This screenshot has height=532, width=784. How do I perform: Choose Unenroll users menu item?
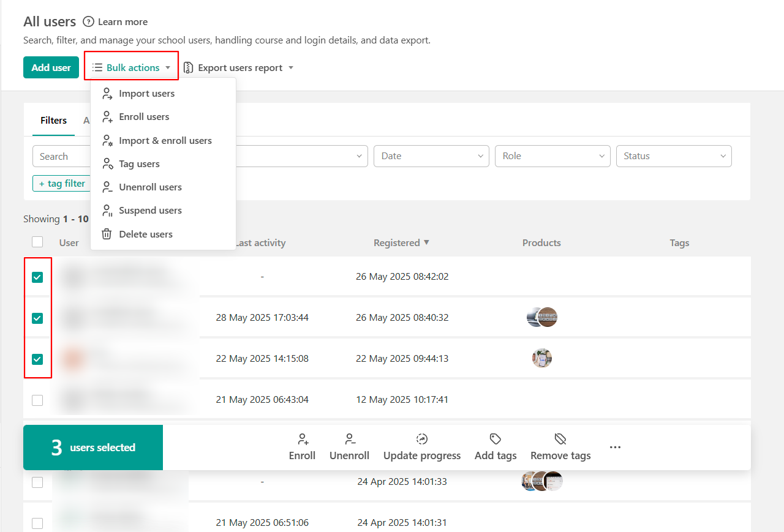[163, 187]
